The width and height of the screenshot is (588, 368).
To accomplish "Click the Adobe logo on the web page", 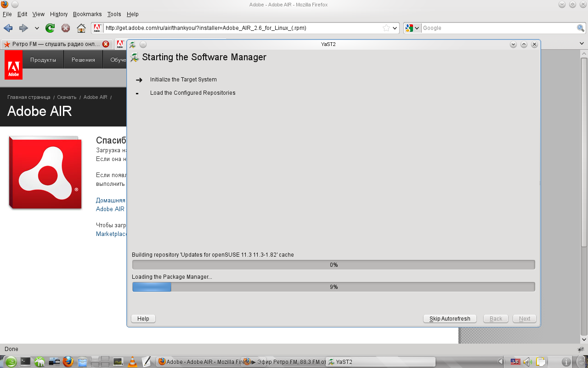I will point(13,65).
